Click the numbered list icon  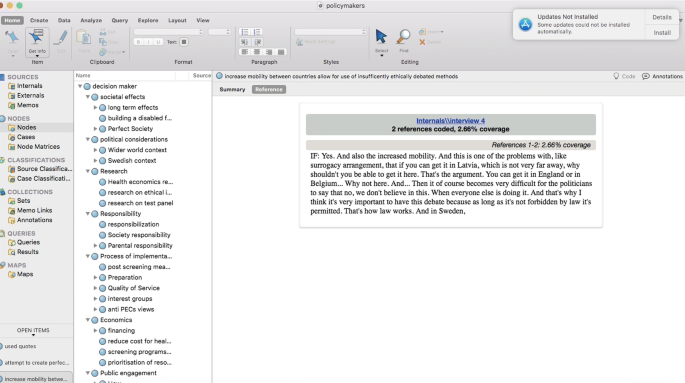(x=257, y=32)
